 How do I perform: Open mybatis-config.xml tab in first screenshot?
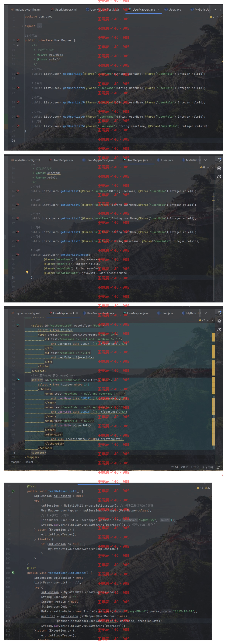click(26, 9)
